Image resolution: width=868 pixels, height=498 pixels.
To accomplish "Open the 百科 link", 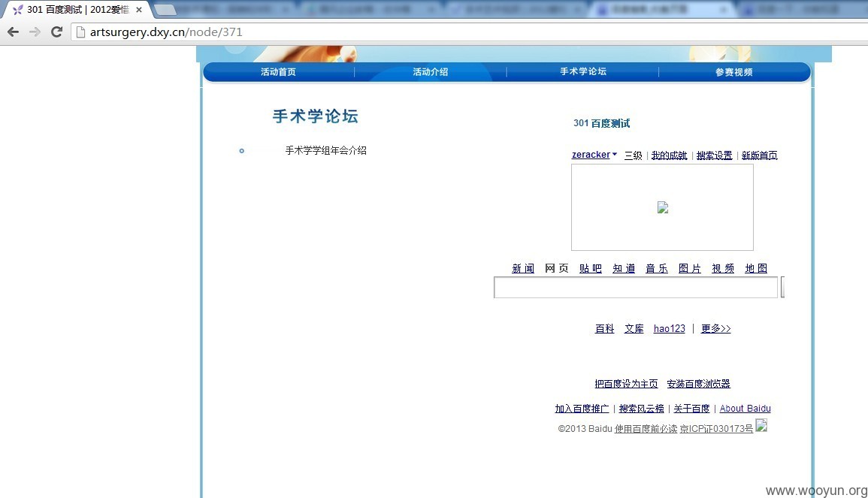I will (x=604, y=329).
